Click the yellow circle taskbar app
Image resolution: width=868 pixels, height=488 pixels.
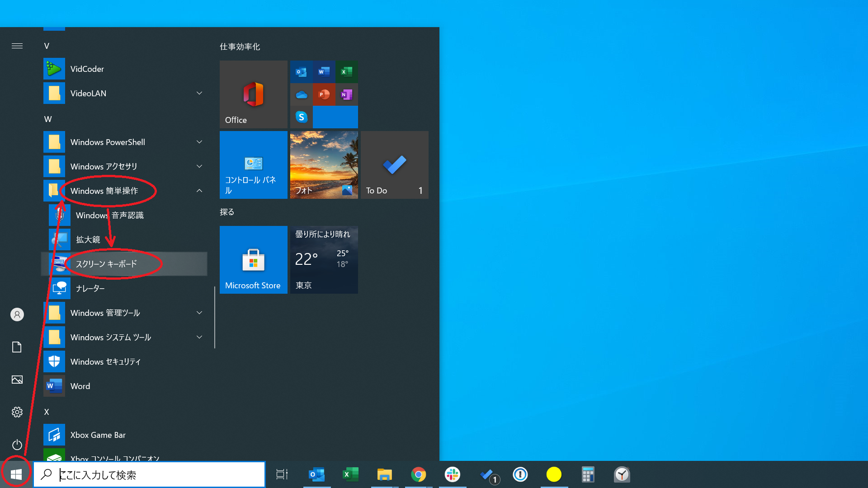(554, 474)
